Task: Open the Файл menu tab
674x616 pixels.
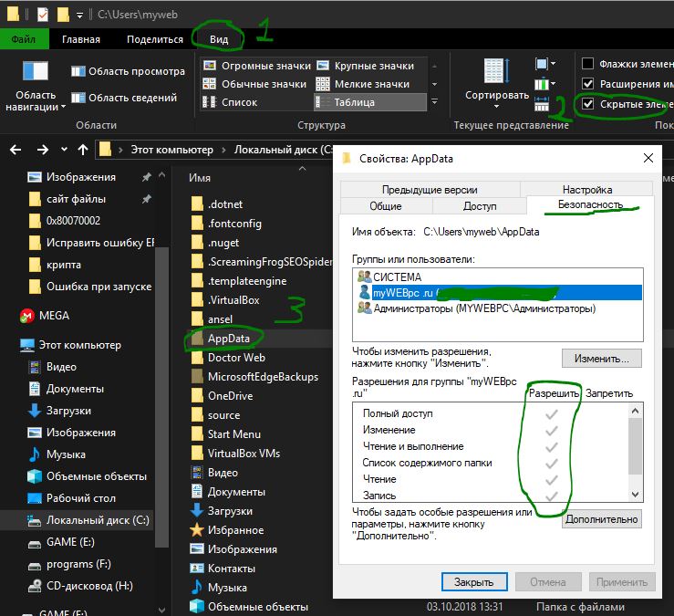Action: tap(24, 39)
